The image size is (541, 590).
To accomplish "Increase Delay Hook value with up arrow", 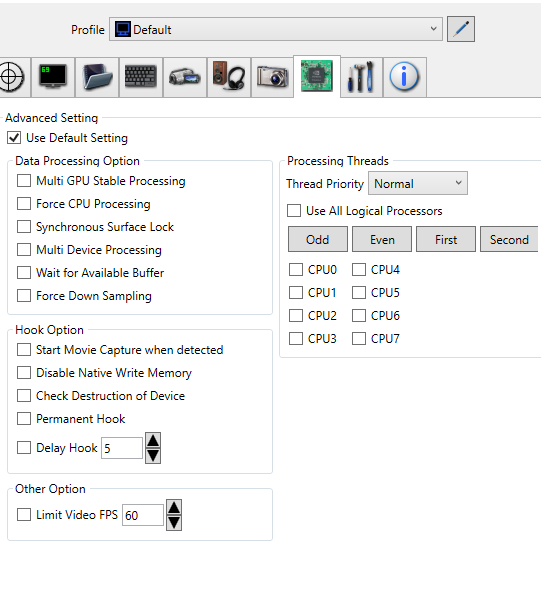I will tap(153, 440).
